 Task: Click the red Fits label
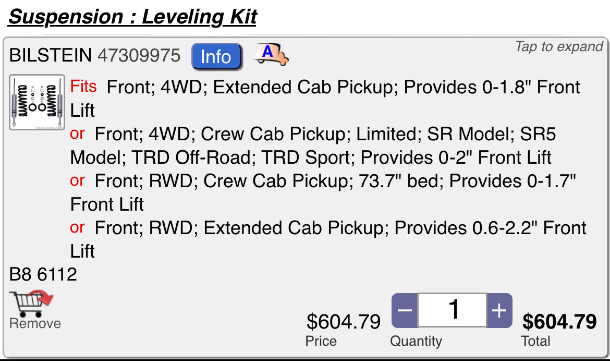coord(83,87)
